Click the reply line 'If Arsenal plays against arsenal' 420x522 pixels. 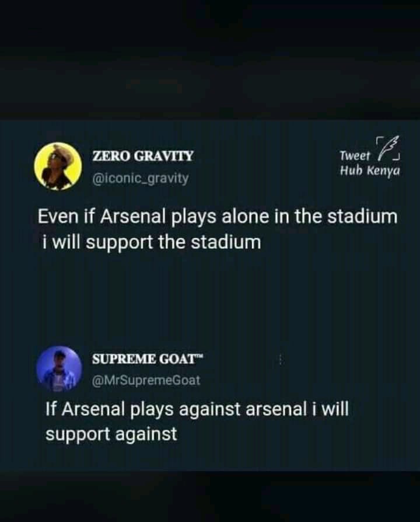point(197,409)
